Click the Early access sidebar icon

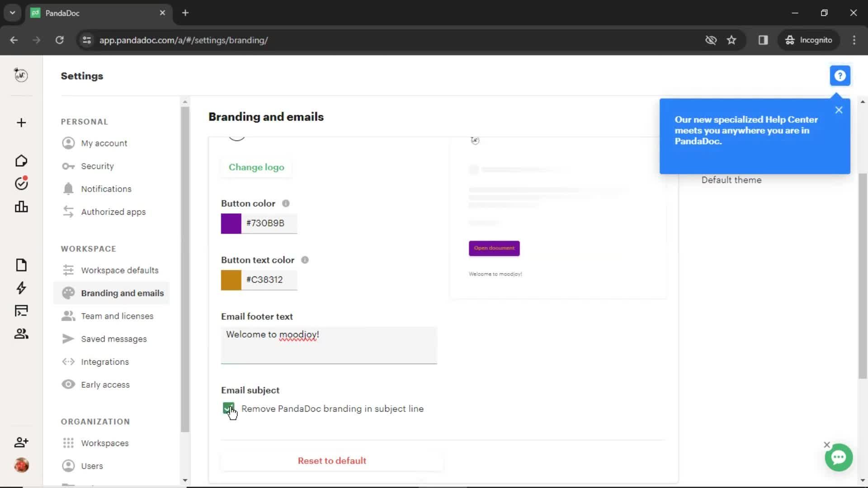pos(68,385)
